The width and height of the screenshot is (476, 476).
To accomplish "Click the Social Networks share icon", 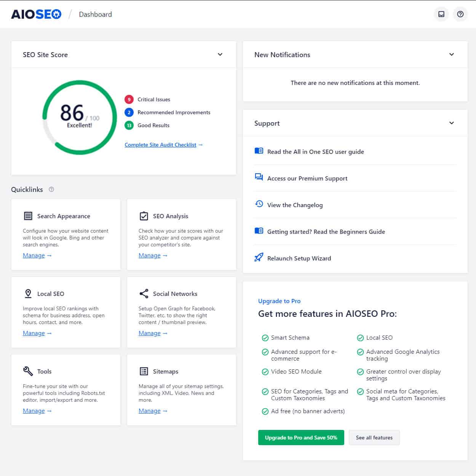I will [x=144, y=294].
